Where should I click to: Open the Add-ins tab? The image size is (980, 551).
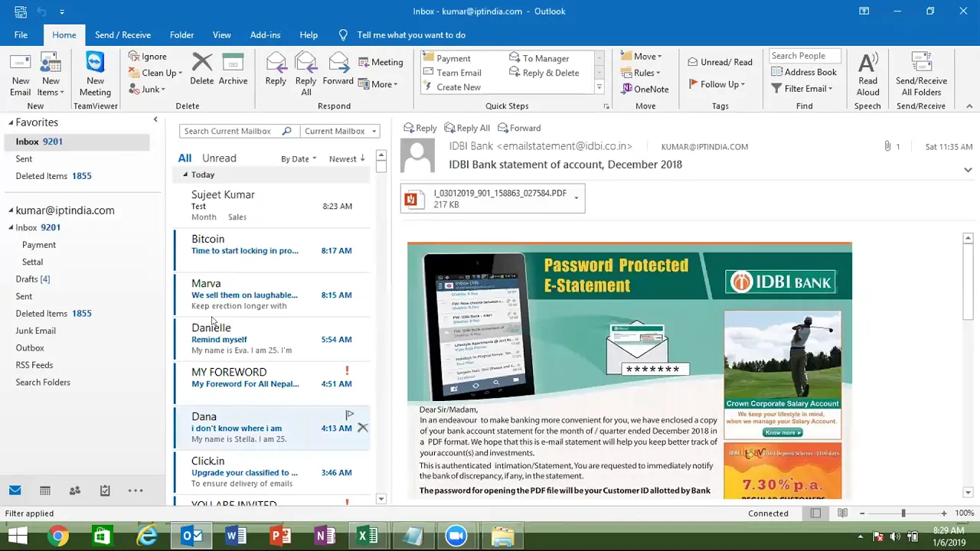265,34
